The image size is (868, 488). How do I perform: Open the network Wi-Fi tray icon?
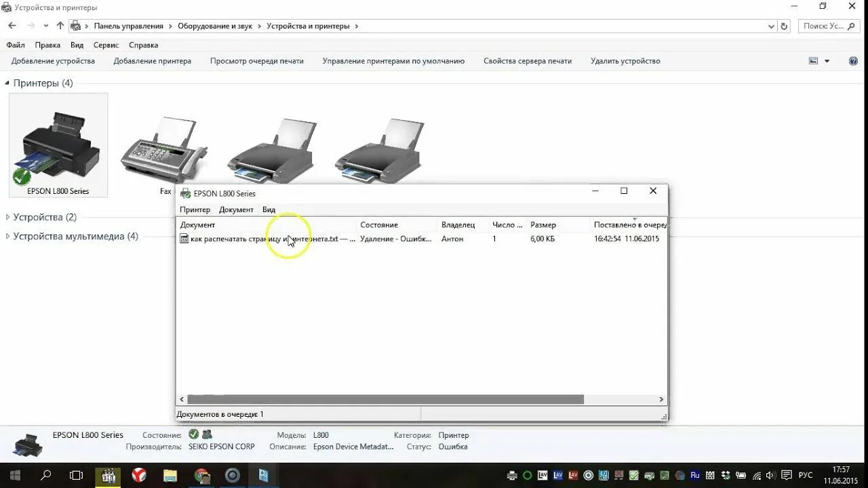coord(757,476)
